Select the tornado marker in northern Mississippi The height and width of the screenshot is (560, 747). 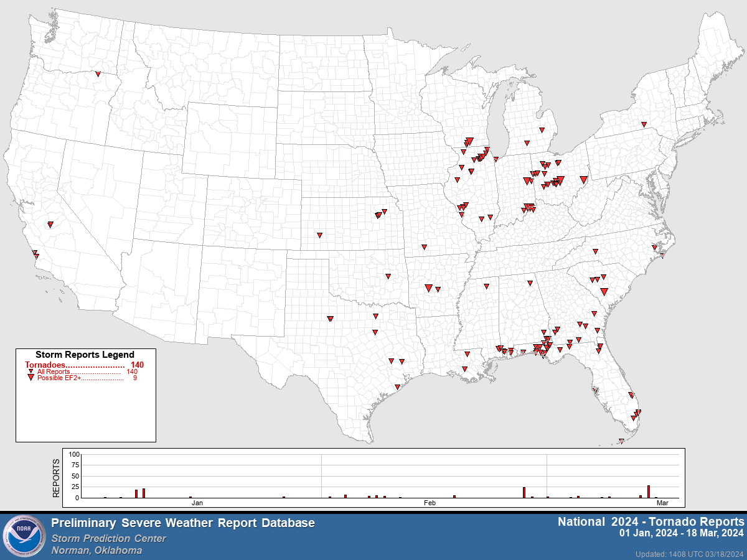pos(486,287)
